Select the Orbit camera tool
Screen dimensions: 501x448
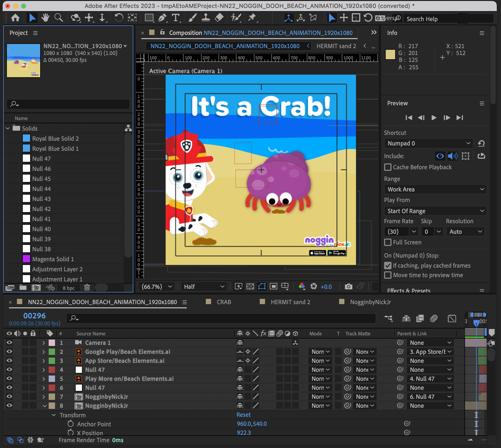click(x=75, y=18)
